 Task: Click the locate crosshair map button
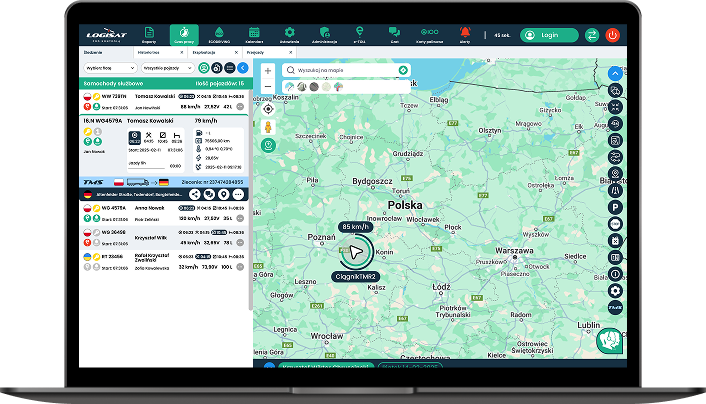pyautogui.click(x=268, y=109)
